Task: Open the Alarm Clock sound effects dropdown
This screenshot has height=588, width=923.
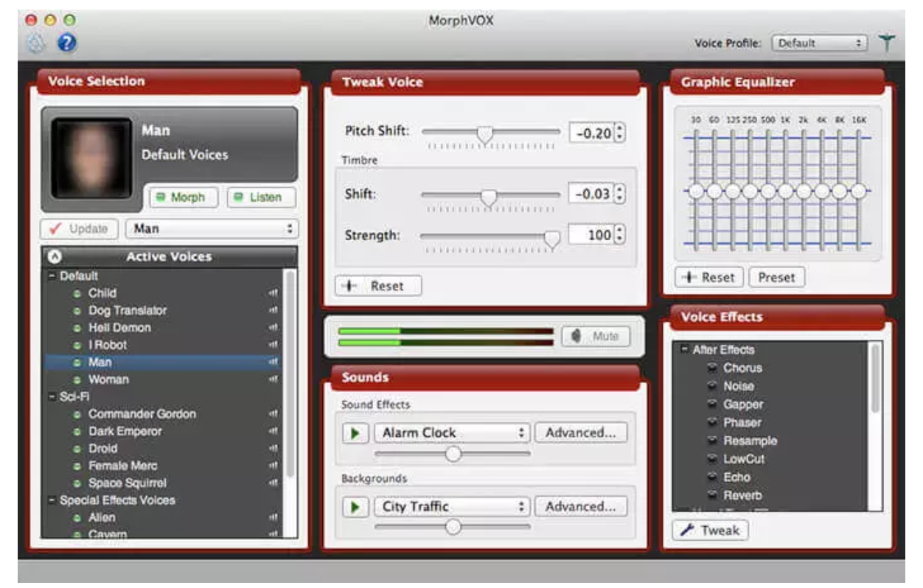Action: (x=452, y=433)
